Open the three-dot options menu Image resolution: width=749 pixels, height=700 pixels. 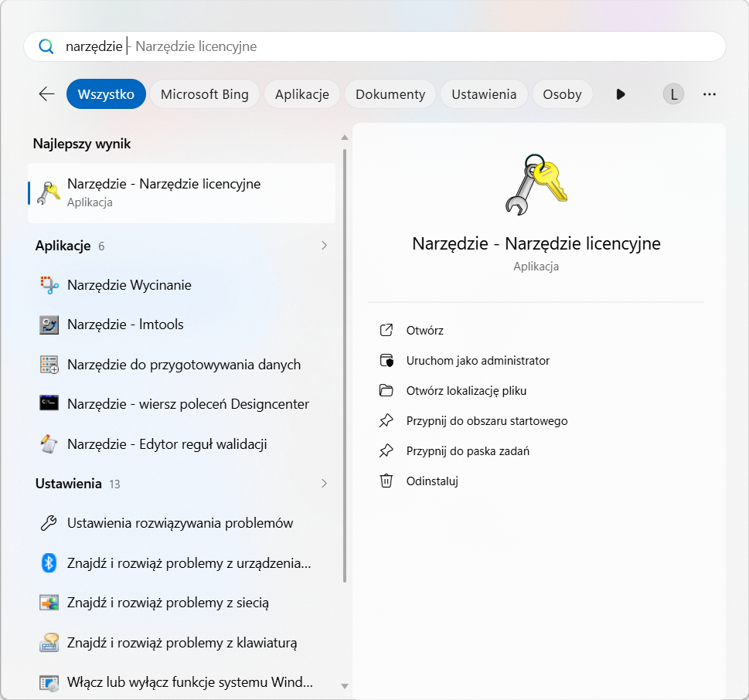click(710, 94)
